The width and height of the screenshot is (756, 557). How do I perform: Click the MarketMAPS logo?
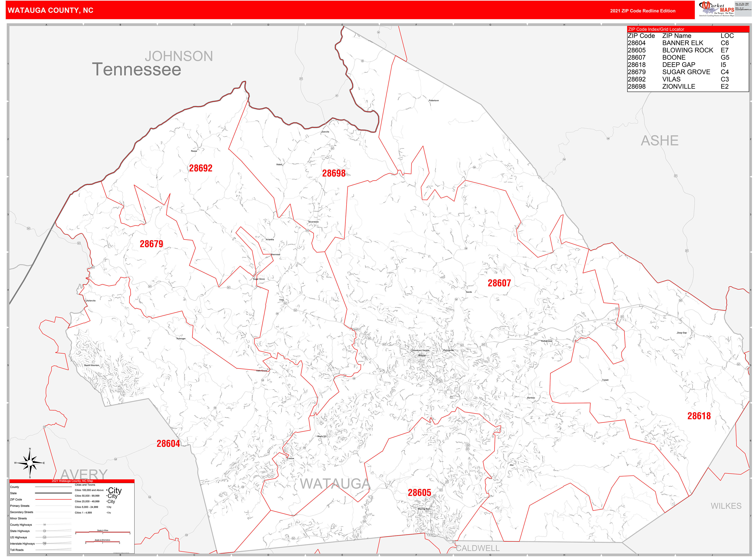[x=716, y=8]
